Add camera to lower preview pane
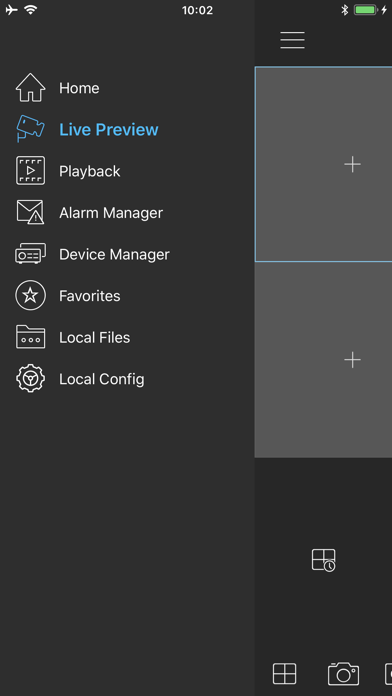392x696 pixels. click(x=352, y=360)
